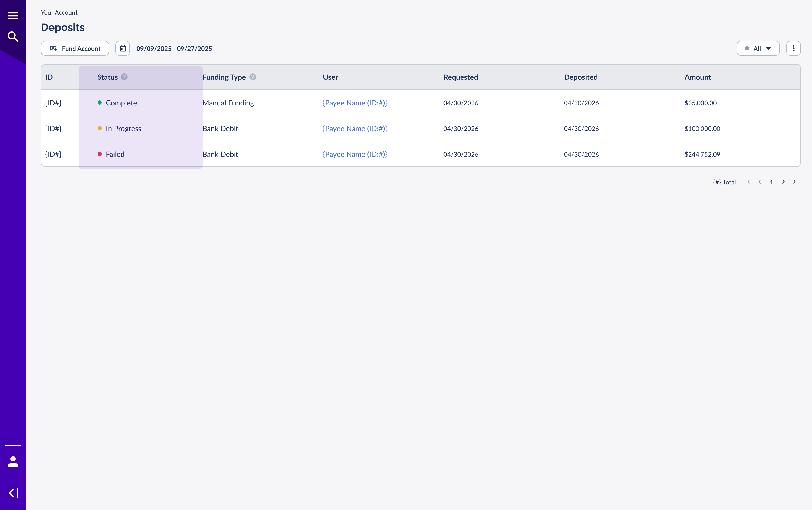812x510 pixels.
Task: Go to the next page of results
Action: point(783,182)
